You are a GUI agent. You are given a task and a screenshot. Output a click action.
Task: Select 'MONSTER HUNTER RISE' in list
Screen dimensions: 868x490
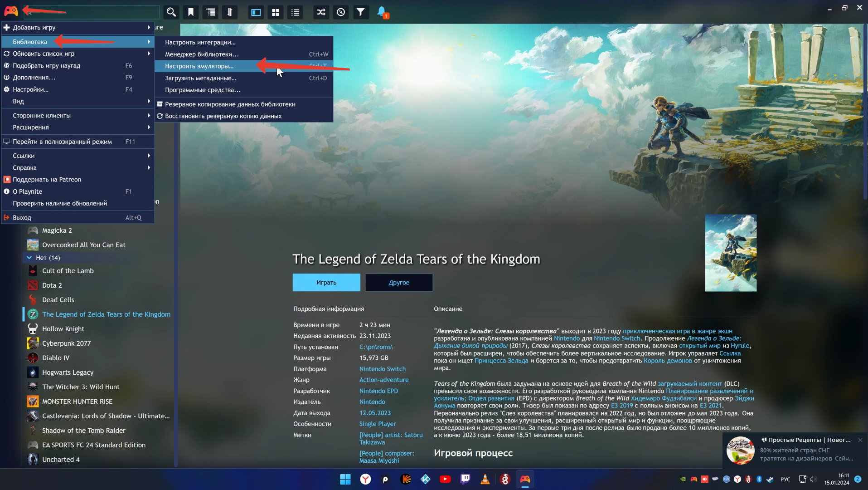77,402
